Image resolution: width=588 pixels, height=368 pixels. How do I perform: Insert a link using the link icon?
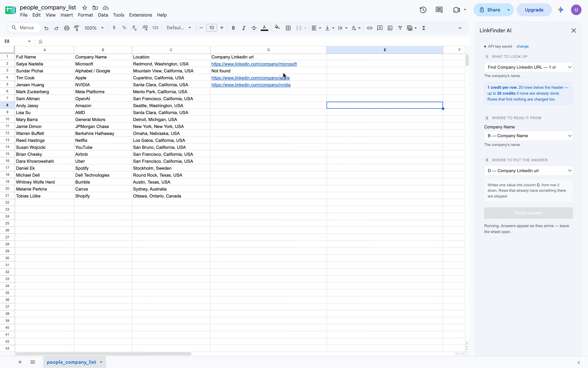click(x=370, y=28)
